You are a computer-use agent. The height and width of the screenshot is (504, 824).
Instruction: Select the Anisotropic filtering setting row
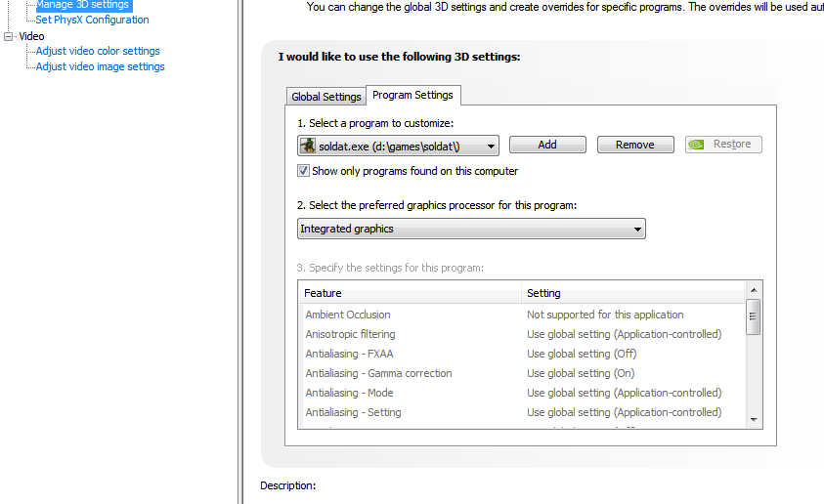(624, 334)
